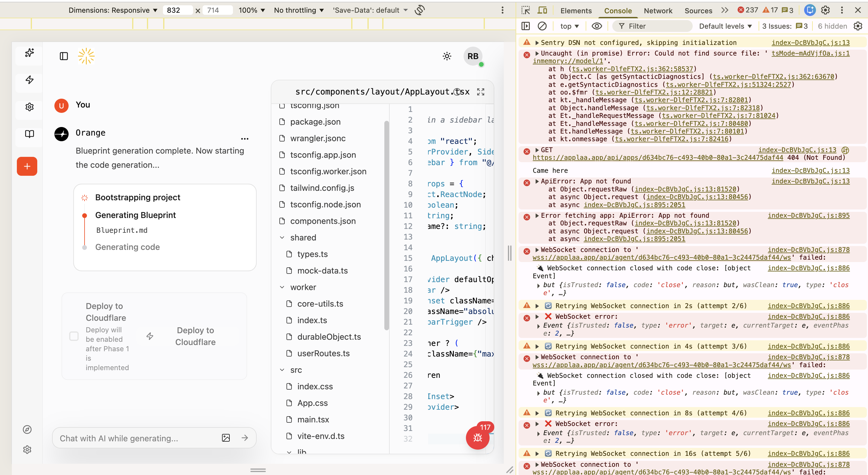Switch to the Network tab

click(x=658, y=10)
